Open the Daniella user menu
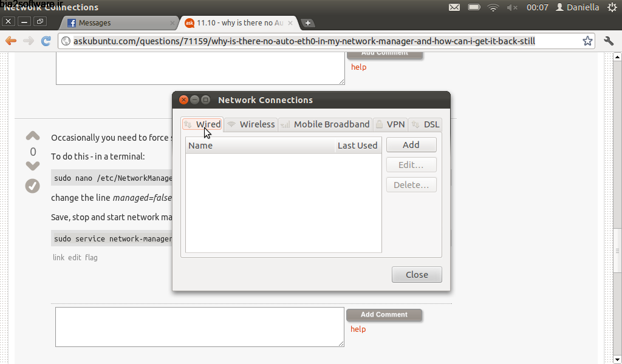Viewport: 622px width, 364px height. [577, 7]
